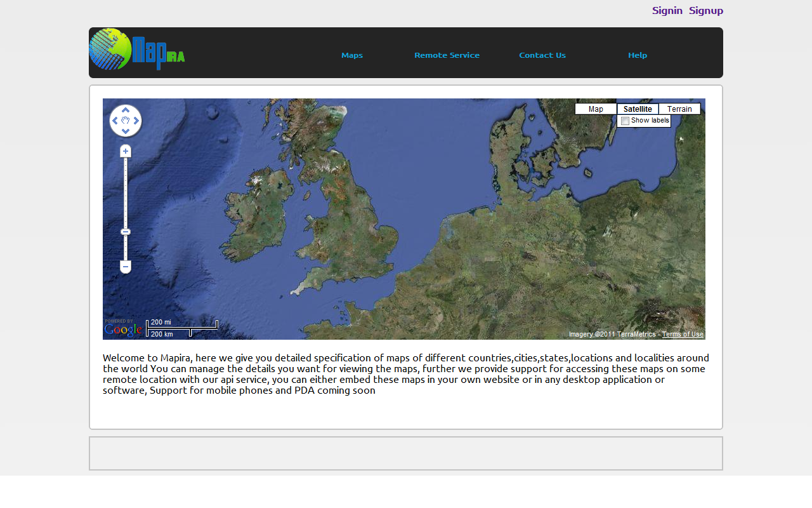Click the hand icon in the pan control
This screenshot has height=508, width=812.
(x=126, y=121)
